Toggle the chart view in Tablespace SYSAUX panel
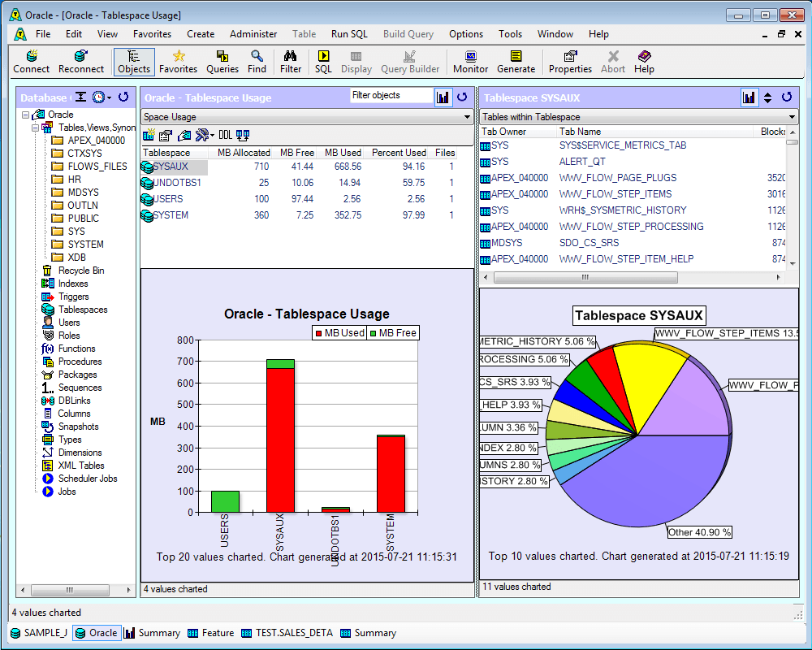The width and height of the screenshot is (812, 650). (x=749, y=97)
